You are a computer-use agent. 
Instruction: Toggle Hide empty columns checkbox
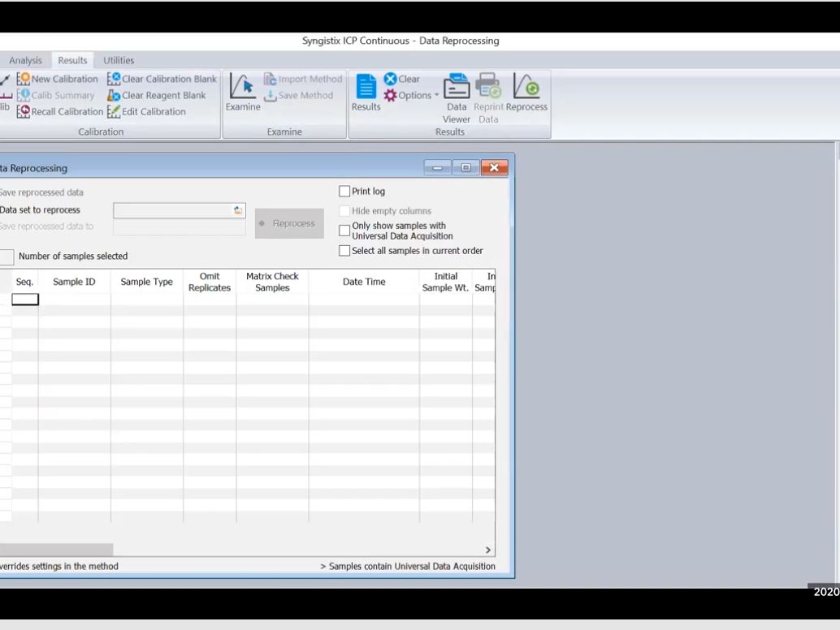coord(344,211)
